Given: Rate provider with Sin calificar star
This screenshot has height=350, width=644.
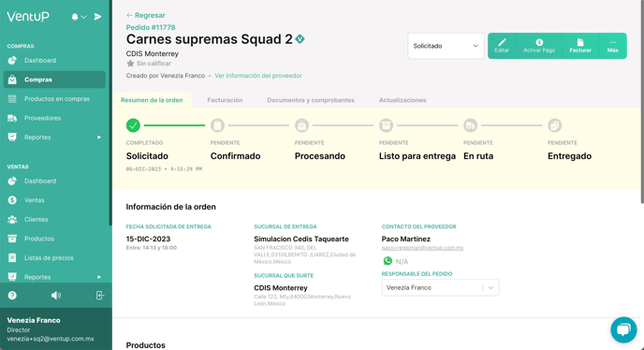Looking at the screenshot, I should click(x=131, y=64).
